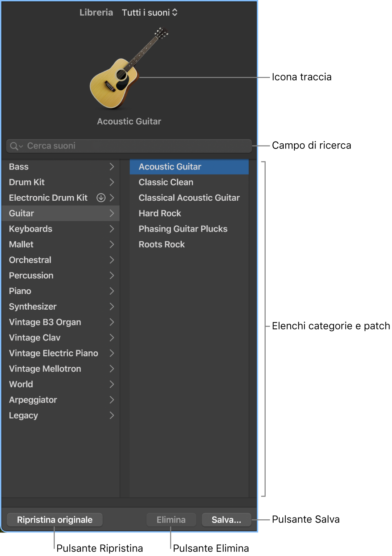
Task: Click the download icon beside Electronic Drum Kit
Action: [101, 198]
